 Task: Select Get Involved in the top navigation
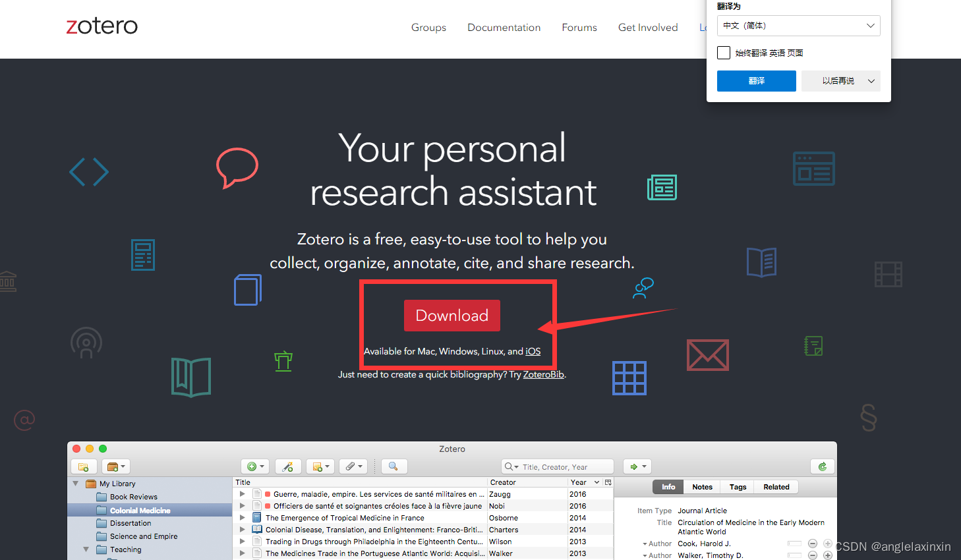(648, 27)
